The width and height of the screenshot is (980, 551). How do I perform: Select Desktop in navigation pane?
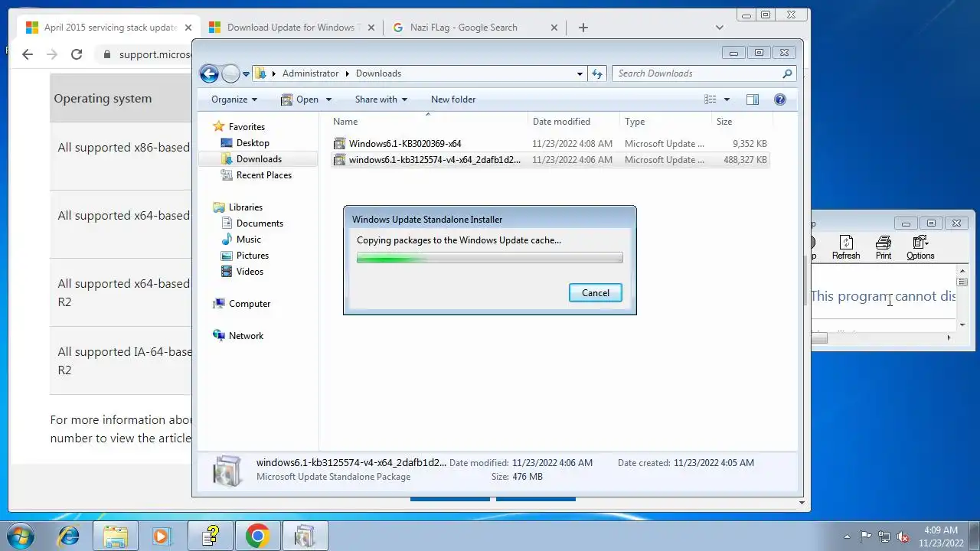pyautogui.click(x=253, y=143)
